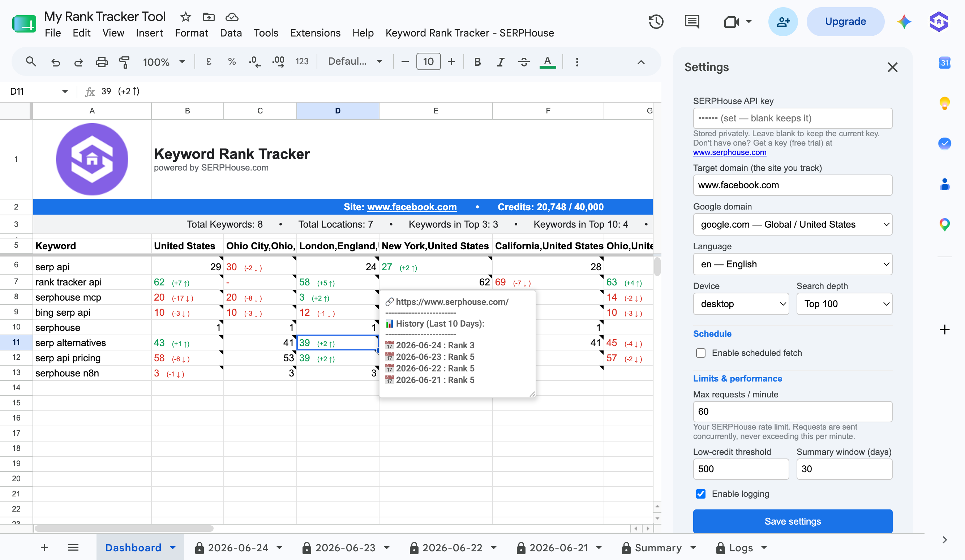
Task: Close the Settings sidebar
Action: point(892,67)
